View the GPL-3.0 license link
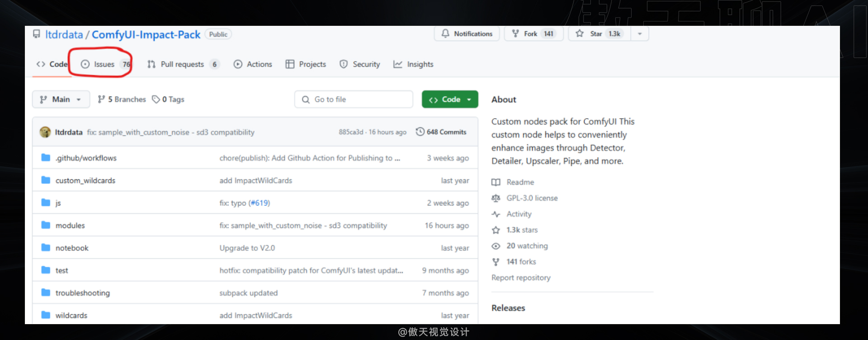 click(x=532, y=198)
